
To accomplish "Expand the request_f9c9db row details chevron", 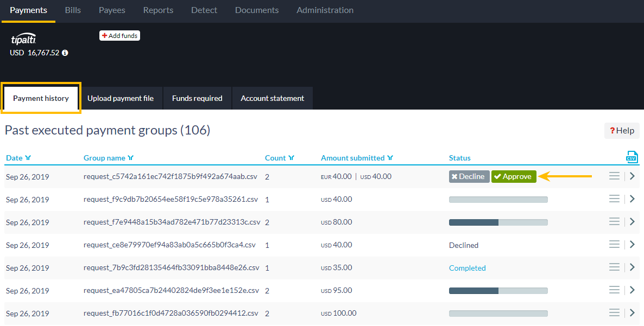I will click(x=632, y=199).
